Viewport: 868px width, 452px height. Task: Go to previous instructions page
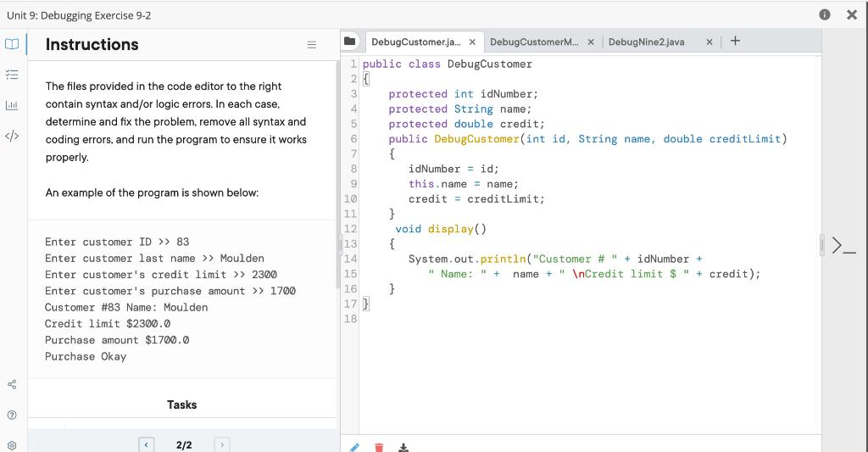[x=146, y=445]
